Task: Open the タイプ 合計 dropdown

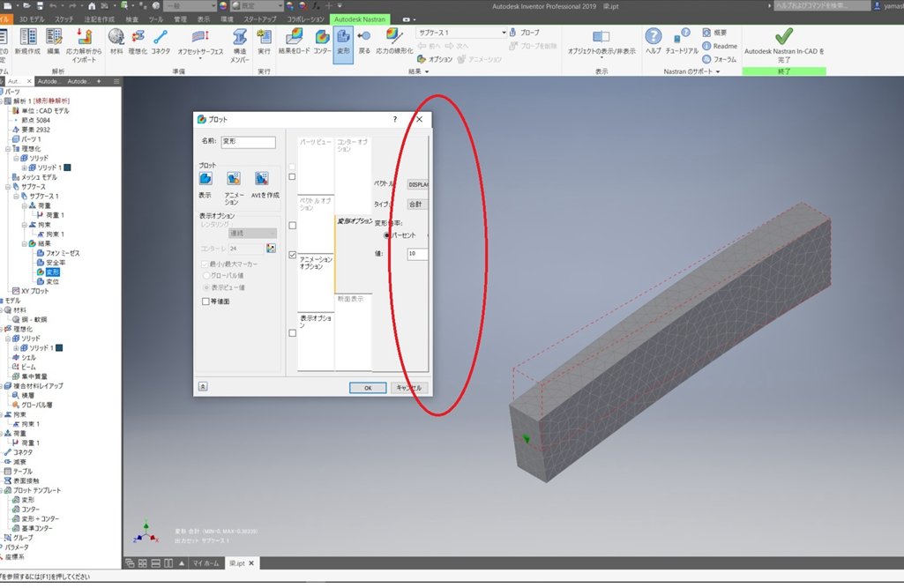Action: pos(417,204)
